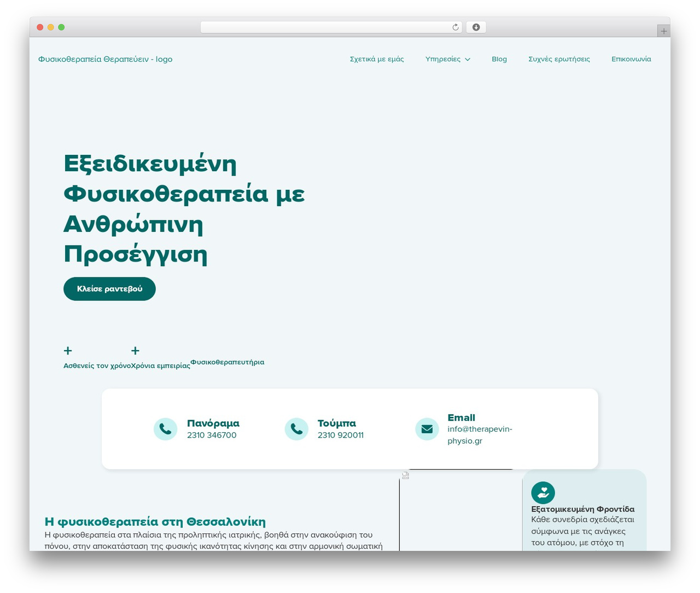This screenshot has height=593, width=700.
Task: Click the Email contact title
Action: pyautogui.click(x=461, y=417)
